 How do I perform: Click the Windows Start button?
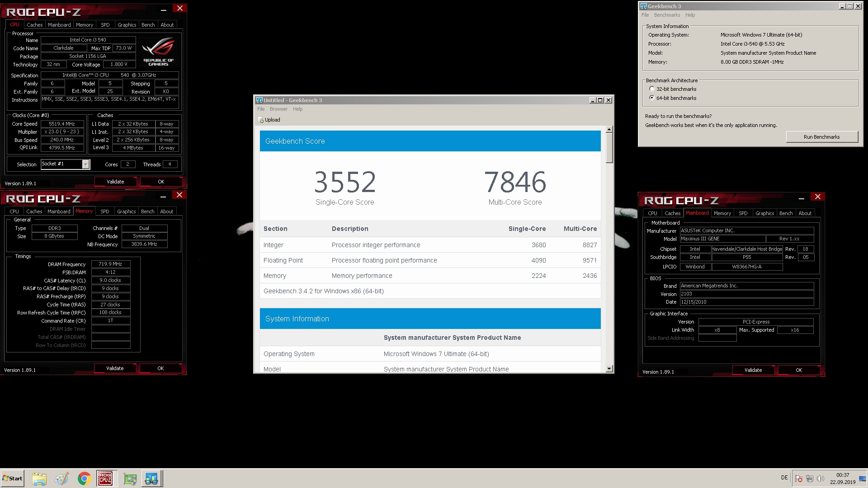tap(12, 479)
